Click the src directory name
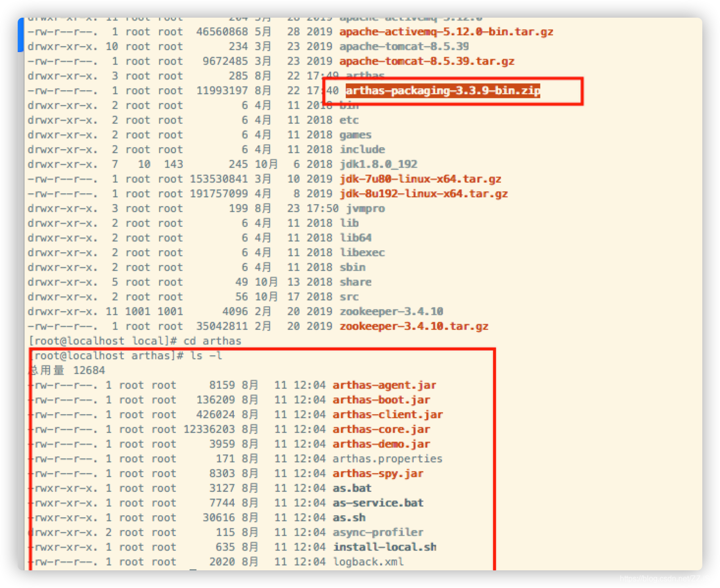Viewport: 720px width, 588px height. (349, 297)
